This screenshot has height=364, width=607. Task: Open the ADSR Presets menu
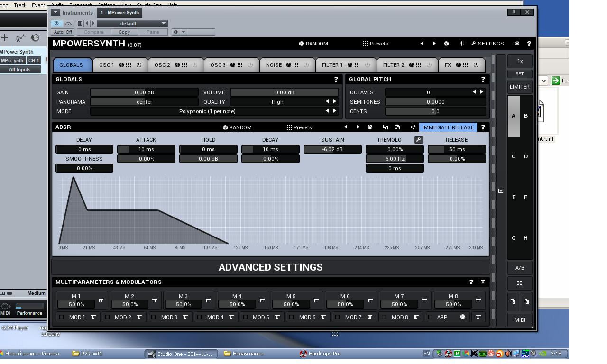(299, 127)
